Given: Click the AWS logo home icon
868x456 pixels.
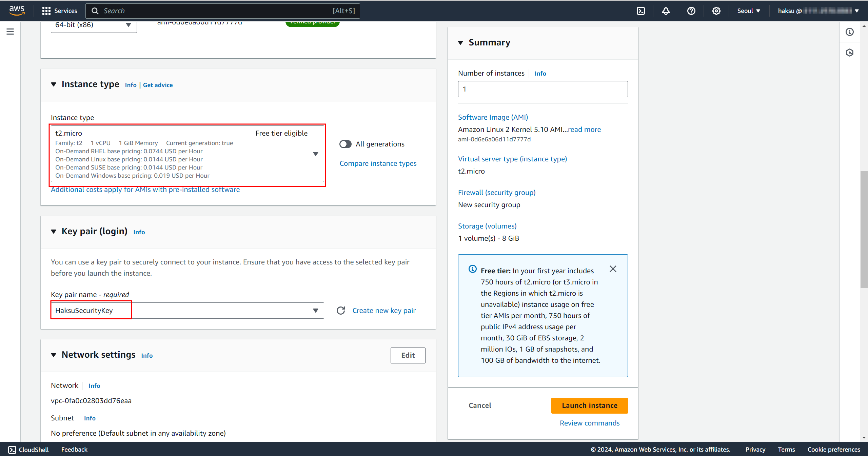Looking at the screenshot, I should [x=17, y=11].
